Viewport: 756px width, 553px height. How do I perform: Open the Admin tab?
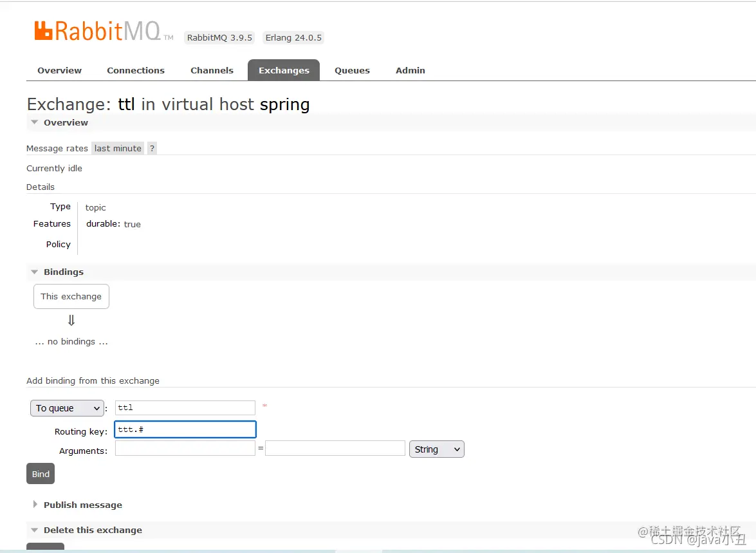410,70
